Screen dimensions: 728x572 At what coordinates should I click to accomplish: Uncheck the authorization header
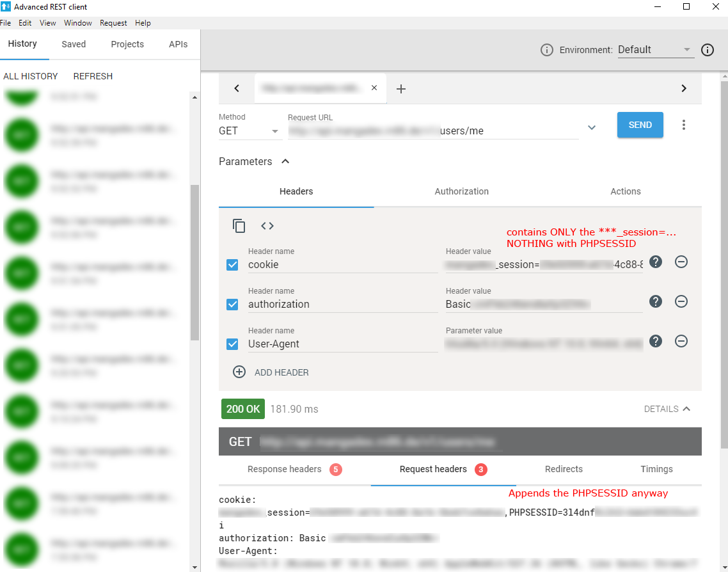[232, 304]
